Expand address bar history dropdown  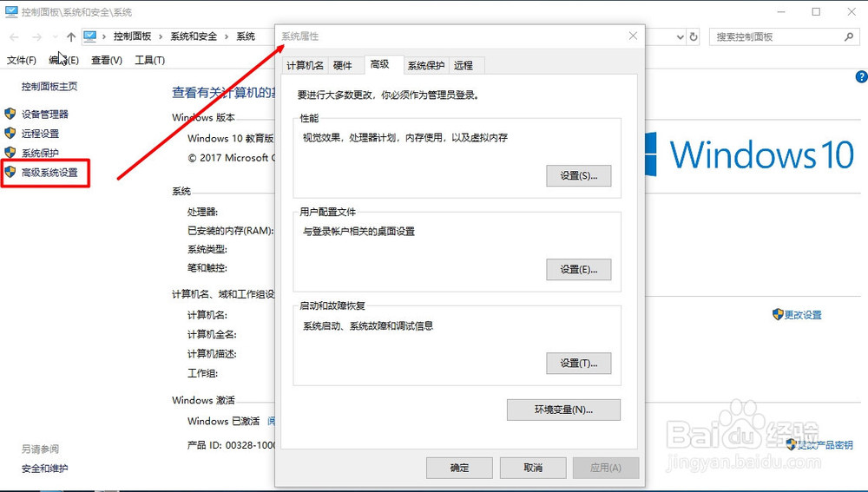pyautogui.click(x=681, y=37)
